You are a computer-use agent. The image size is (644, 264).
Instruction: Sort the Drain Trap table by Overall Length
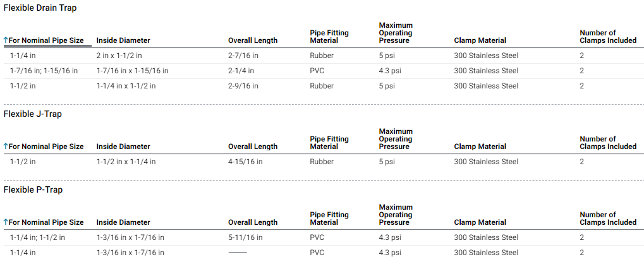(252, 40)
